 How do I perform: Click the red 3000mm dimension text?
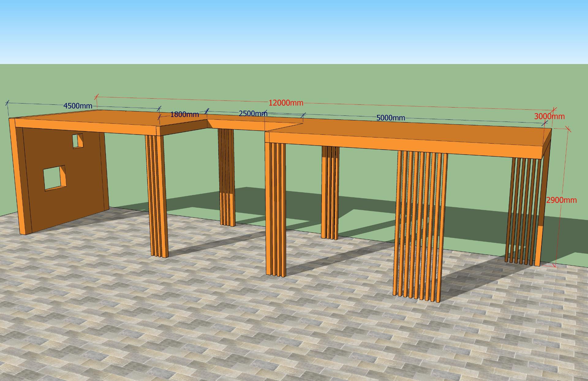(x=549, y=116)
